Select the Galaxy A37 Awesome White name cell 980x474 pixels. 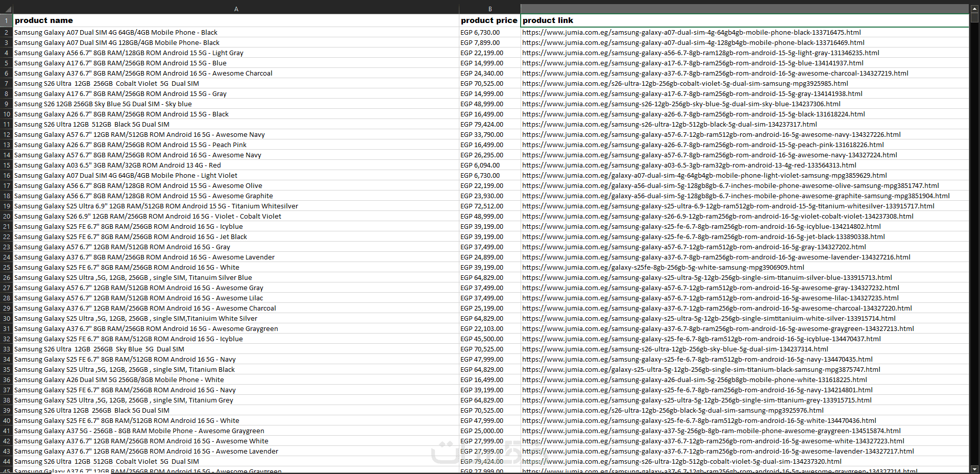click(236, 441)
